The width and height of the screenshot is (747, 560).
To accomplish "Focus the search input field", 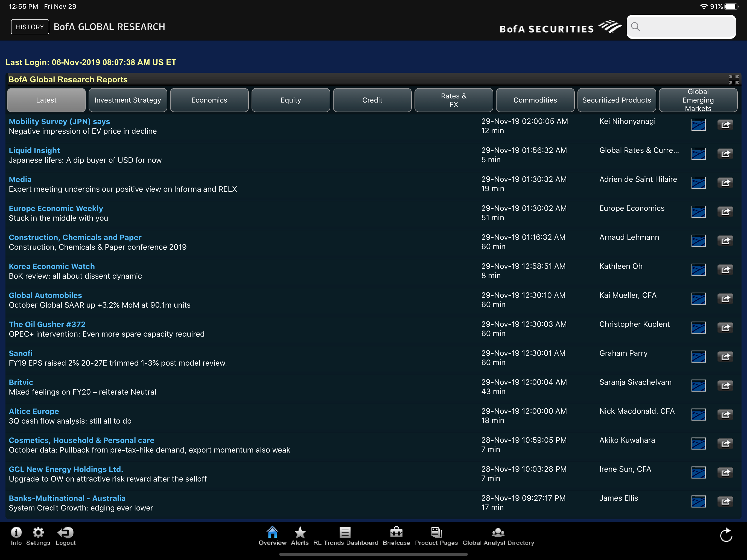I will [681, 27].
